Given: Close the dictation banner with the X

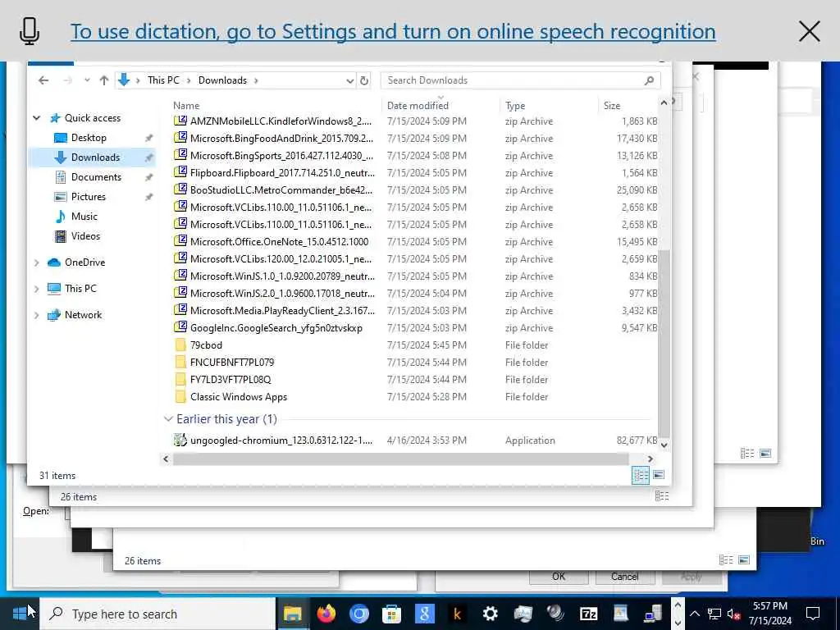Looking at the screenshot, I should [x=809, y=32].
